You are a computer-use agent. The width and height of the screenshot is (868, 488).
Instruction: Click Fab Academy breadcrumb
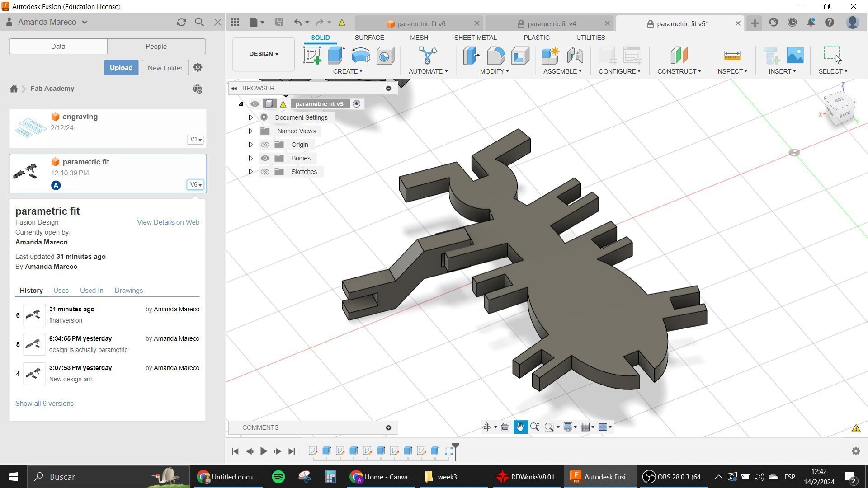pyautogui.click(x=52, y=89)
